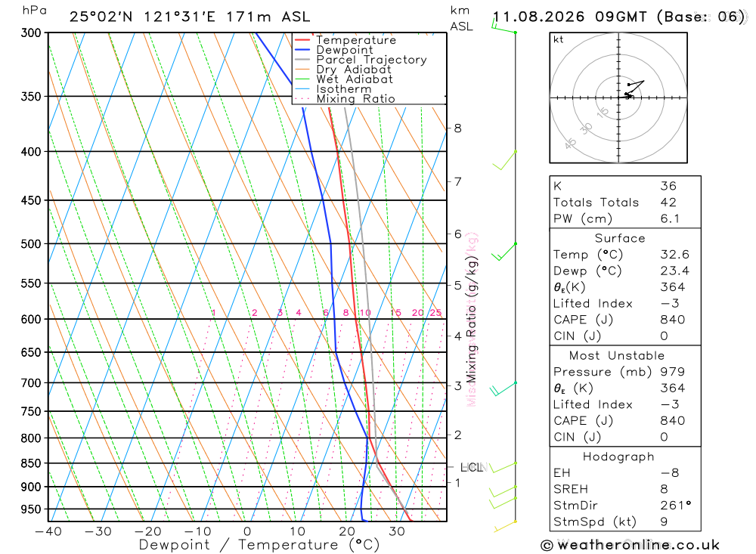Click the 30 °C temperature axis label
Viewport: 756px width, 554px height.
[x=397, y=531]
